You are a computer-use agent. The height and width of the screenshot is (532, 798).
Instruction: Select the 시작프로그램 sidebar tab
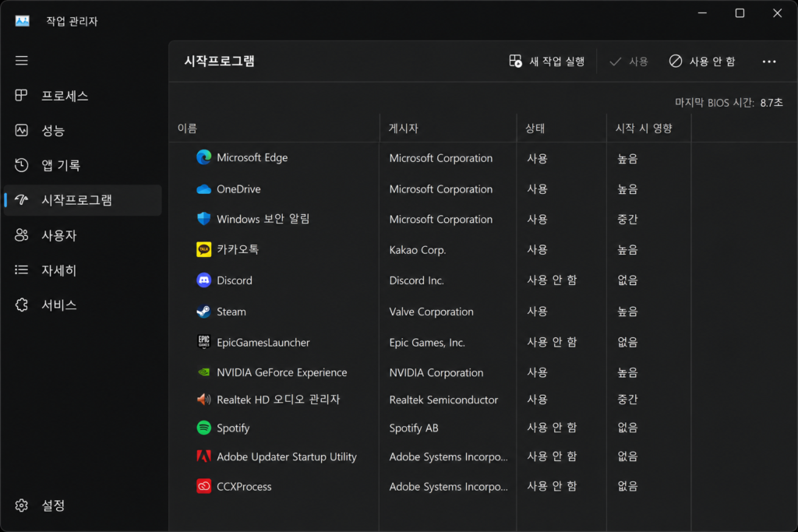tap(83, 200)
